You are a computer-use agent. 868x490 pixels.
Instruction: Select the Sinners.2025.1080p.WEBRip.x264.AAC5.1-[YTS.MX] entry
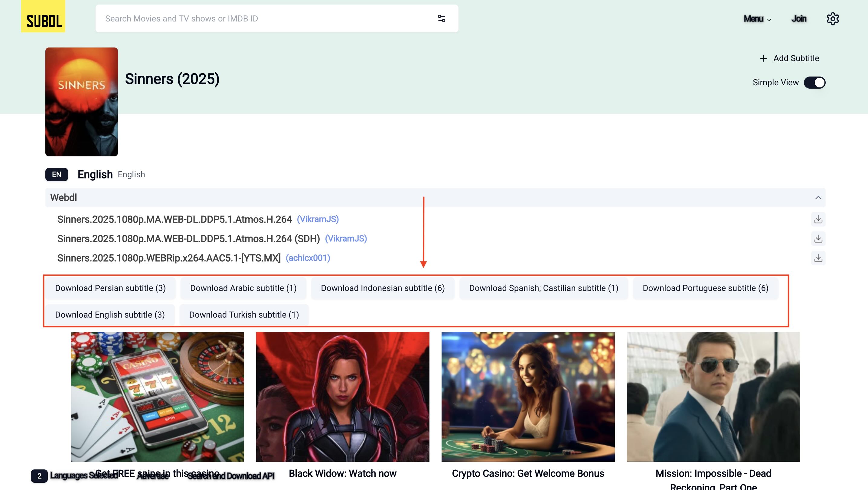coord(169,258)
